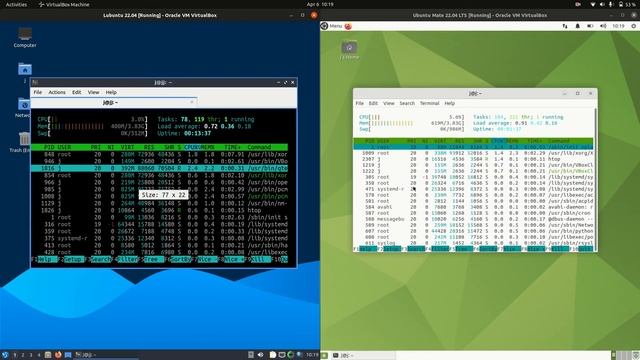Screen dimensions: 640x360
Task: Open File menu in Lubuntu terminal
Action: click(x=38, y=92)
